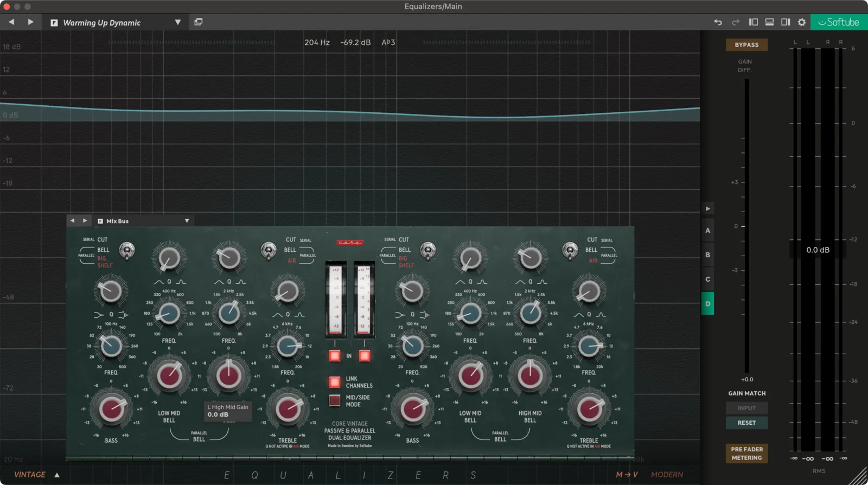Screen dimensions: 868x485
Task: Switch to slot A
Action: pyautogui.click(x=707, y=231)
